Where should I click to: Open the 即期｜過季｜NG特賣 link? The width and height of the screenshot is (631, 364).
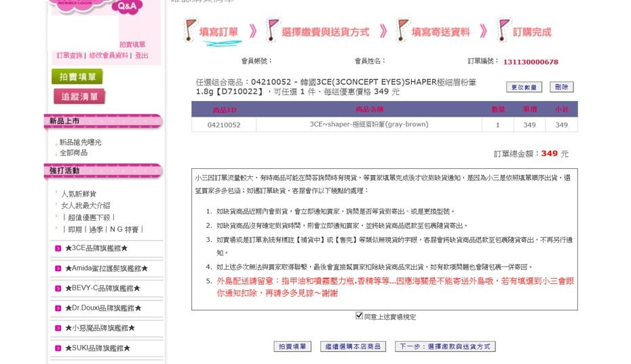click(x=103, y=229)
